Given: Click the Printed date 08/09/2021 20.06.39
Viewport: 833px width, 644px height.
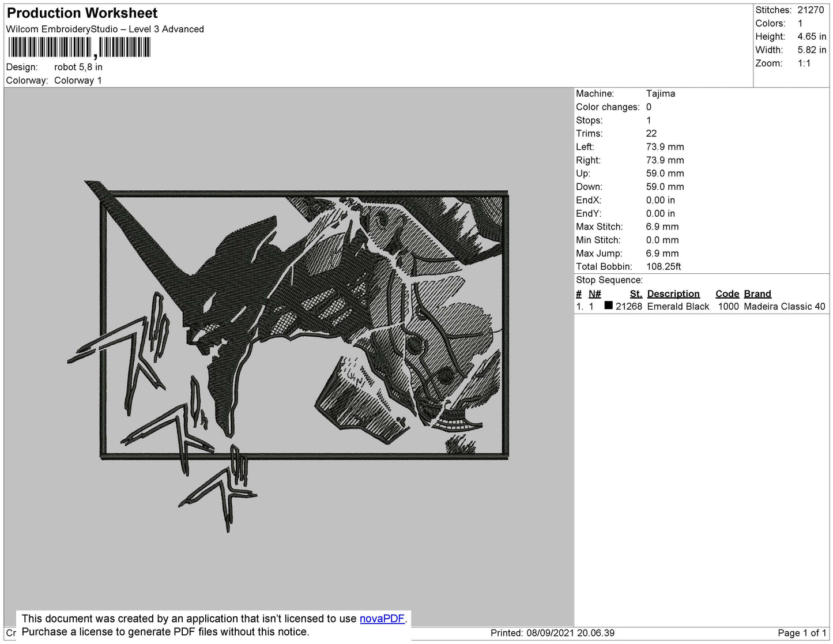Looking at the screenshot, I should pos(570,633).
